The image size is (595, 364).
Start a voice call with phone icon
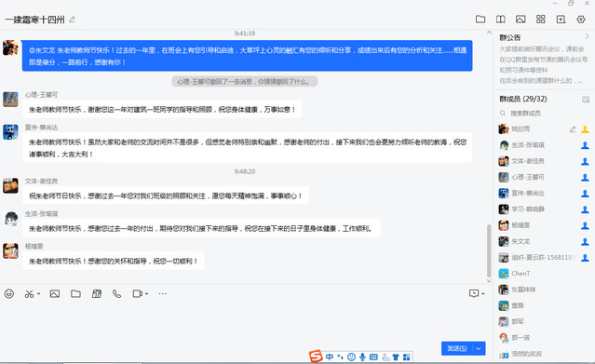pos(117,294)
